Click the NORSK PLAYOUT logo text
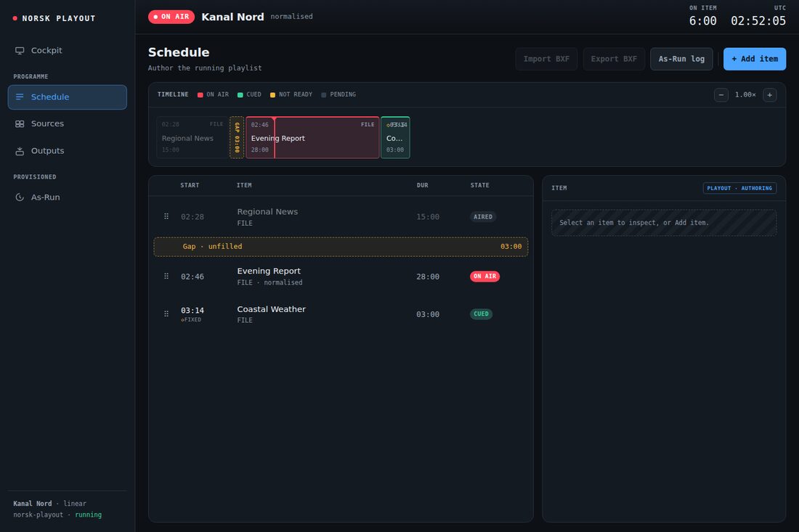Viewport: 799px width, 532px height. [x=59, y=18]
